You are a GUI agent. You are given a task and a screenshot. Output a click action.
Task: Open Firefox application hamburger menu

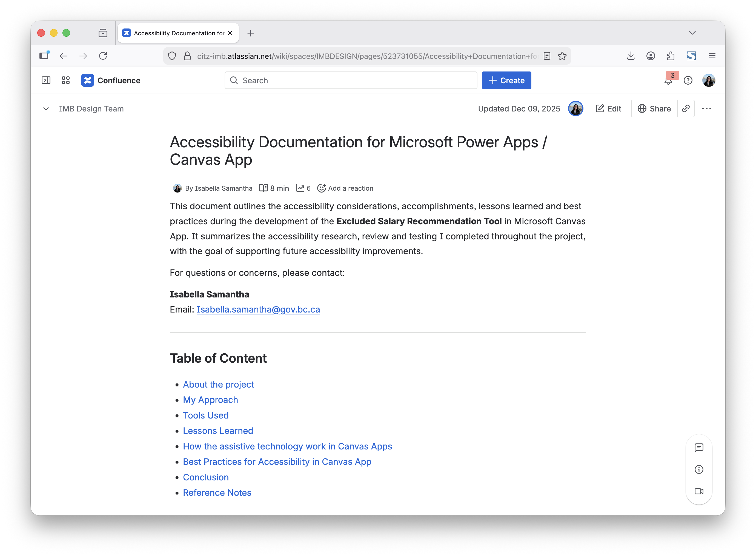(712, 56)
